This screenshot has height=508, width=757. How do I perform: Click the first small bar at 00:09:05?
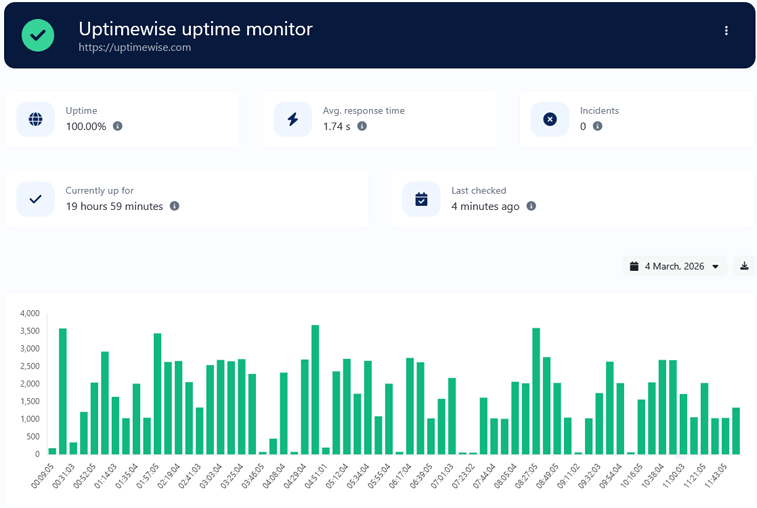pos(52,451)
